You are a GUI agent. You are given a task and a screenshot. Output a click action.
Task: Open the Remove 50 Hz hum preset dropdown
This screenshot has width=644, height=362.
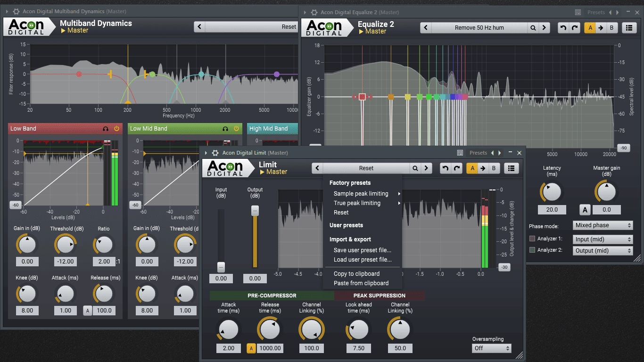(x=479, y=28)
